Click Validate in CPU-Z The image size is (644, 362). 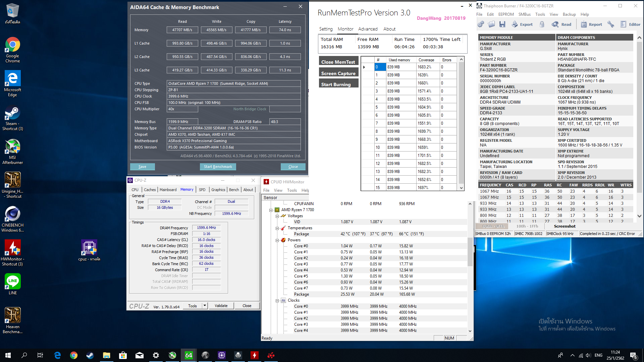(221, 306)
